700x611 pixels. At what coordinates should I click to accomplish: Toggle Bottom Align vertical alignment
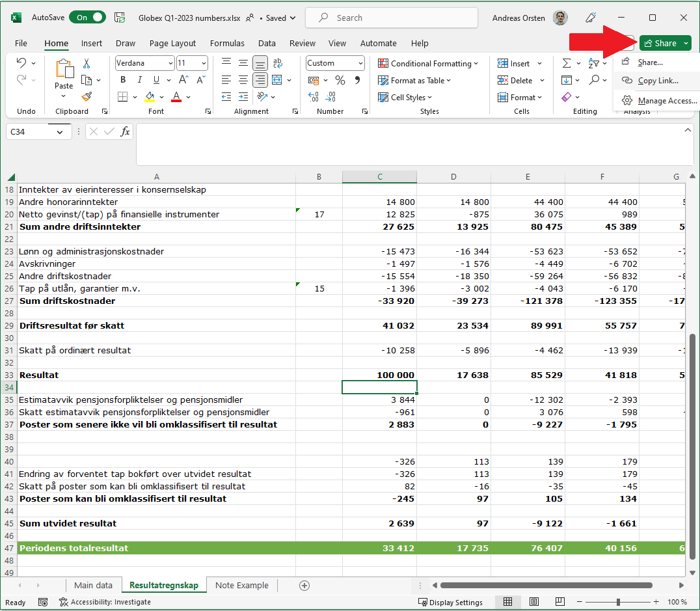click(x=260, y=63)
